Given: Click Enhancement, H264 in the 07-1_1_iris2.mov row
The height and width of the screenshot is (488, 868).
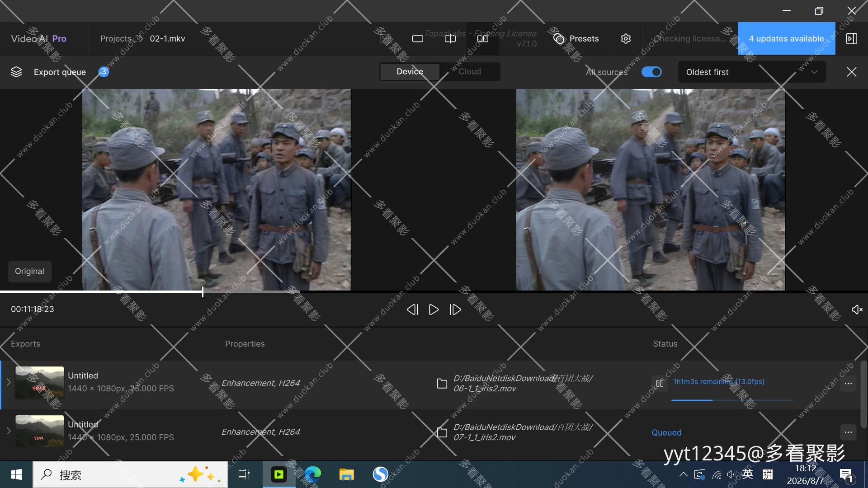Looking at the screenshot, I should [x=260, y=432].
